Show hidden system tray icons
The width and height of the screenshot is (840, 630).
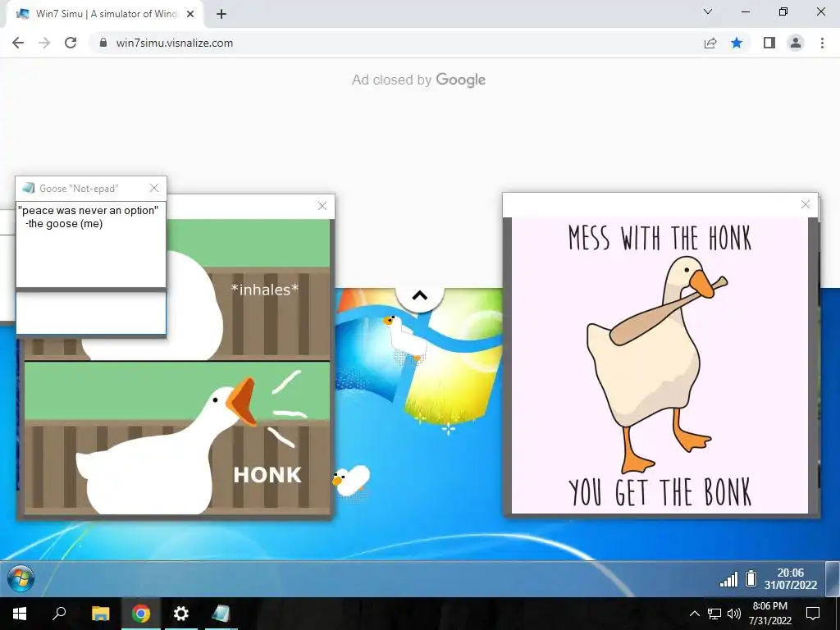694,614
